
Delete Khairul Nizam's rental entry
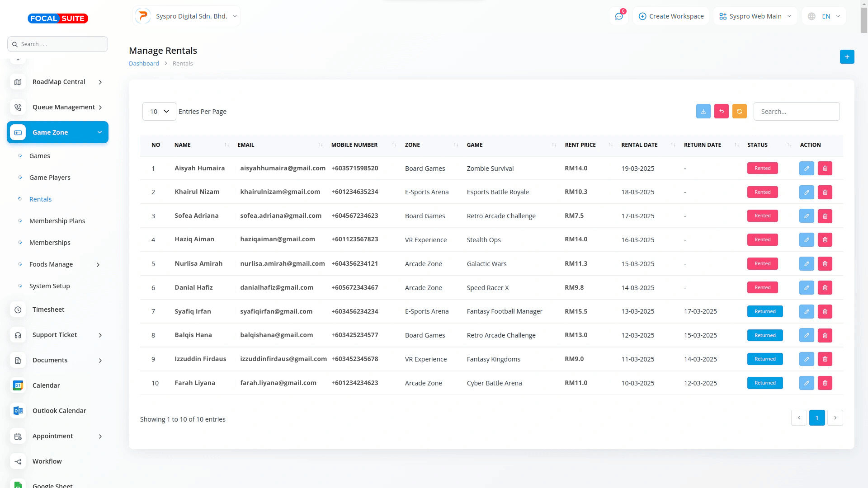point(825,192)
